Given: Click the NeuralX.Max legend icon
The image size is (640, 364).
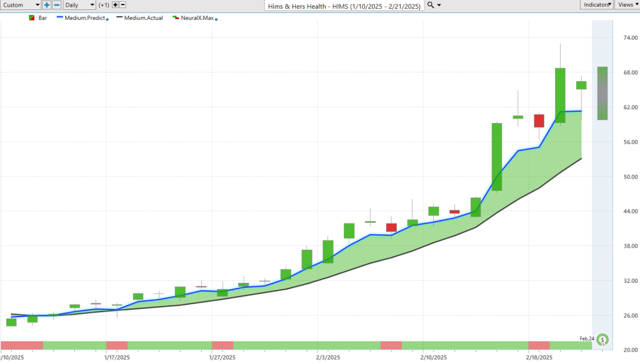Looking at the screenshot, I should (x=176, y=18).
